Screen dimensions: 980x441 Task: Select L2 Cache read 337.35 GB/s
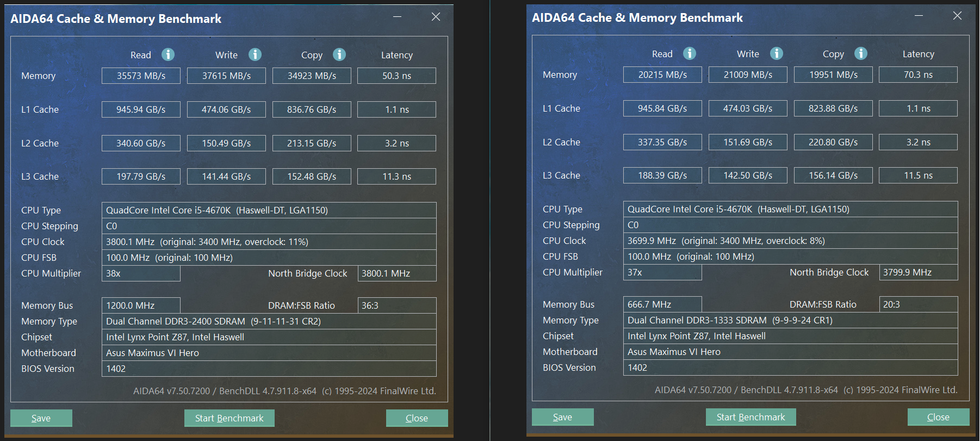pyautogui.click(x=662, y=142)
